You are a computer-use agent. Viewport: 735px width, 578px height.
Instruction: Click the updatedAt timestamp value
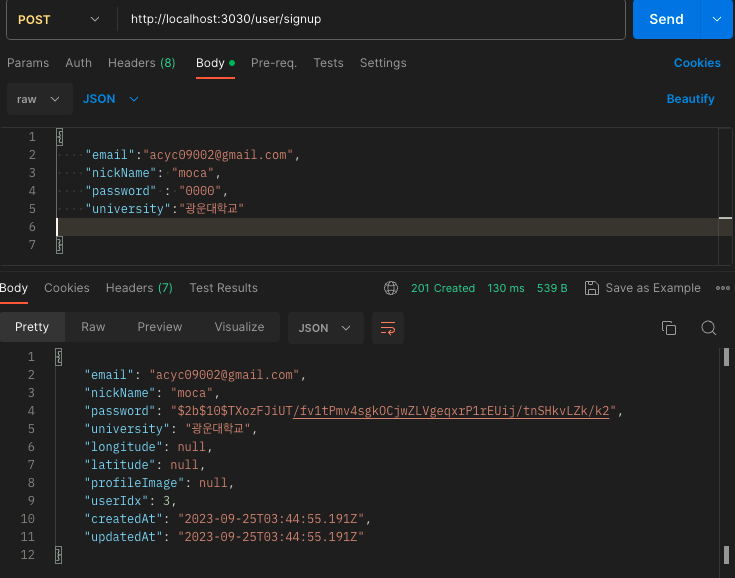(x=271, y=537)
